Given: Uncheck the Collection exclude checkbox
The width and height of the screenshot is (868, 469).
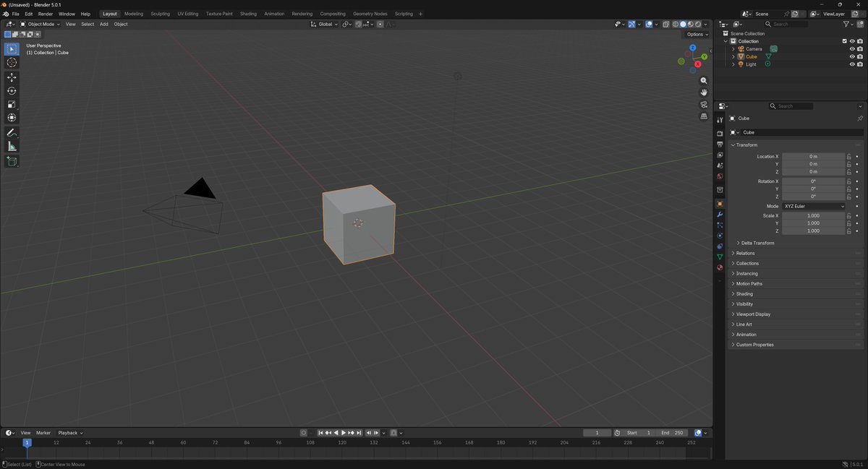Looking at the screenshot, I should point(844,41).
